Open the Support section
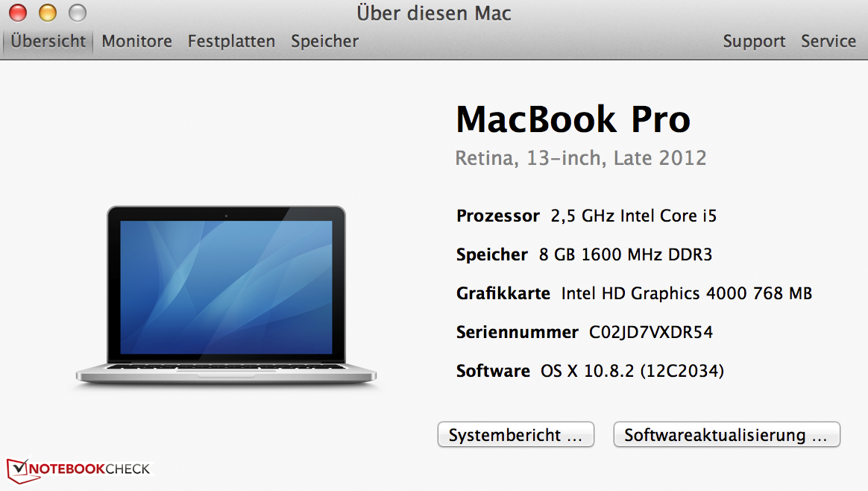 coord(754,41)
